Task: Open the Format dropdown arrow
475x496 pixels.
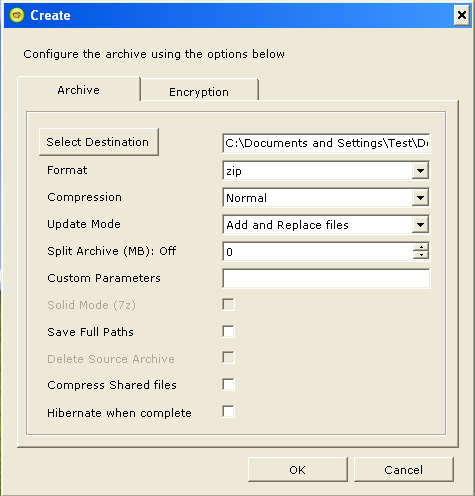Action: pyautogui.click(x=420, y=171)
